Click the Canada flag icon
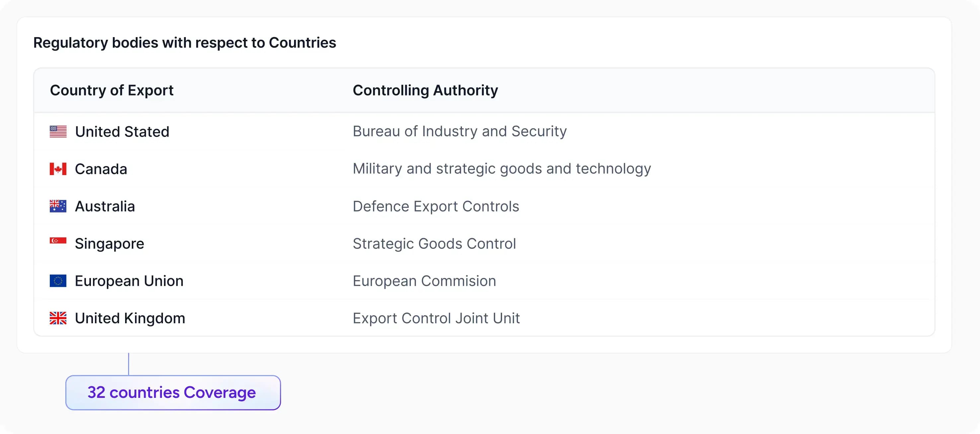Screen dimensions: 980x434 58,169
